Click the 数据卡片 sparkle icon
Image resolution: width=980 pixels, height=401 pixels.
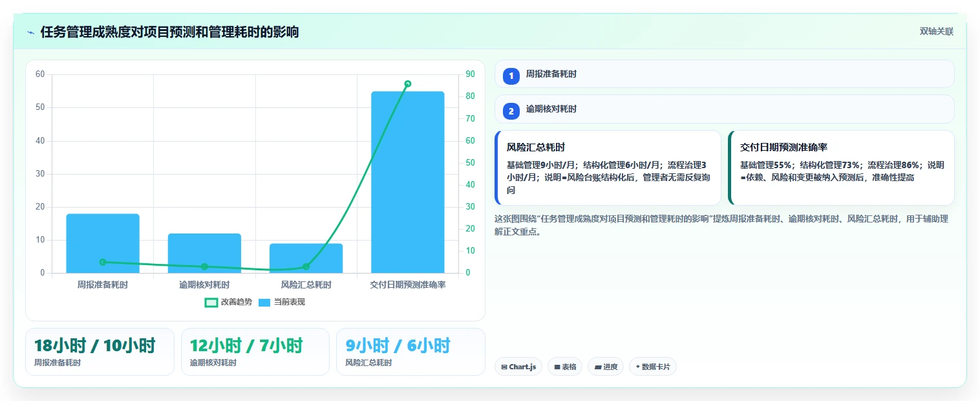point(637,367)
